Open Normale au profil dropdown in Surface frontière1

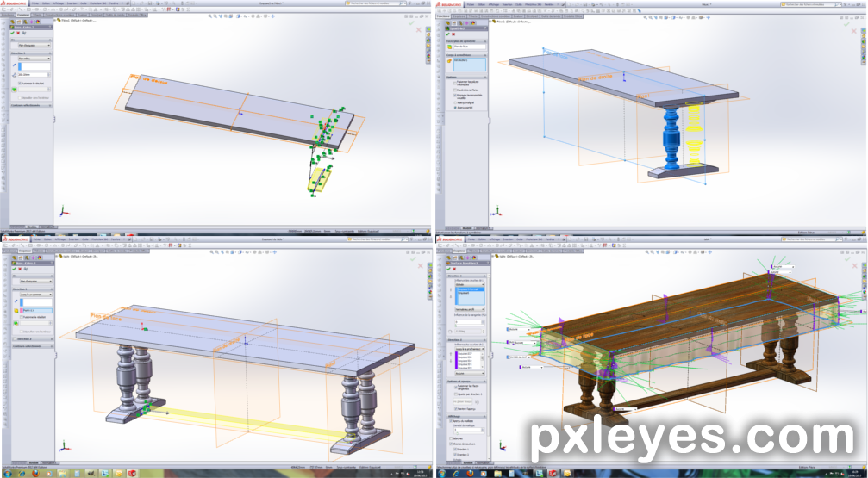pyautogui.click(x=470, y=309)
